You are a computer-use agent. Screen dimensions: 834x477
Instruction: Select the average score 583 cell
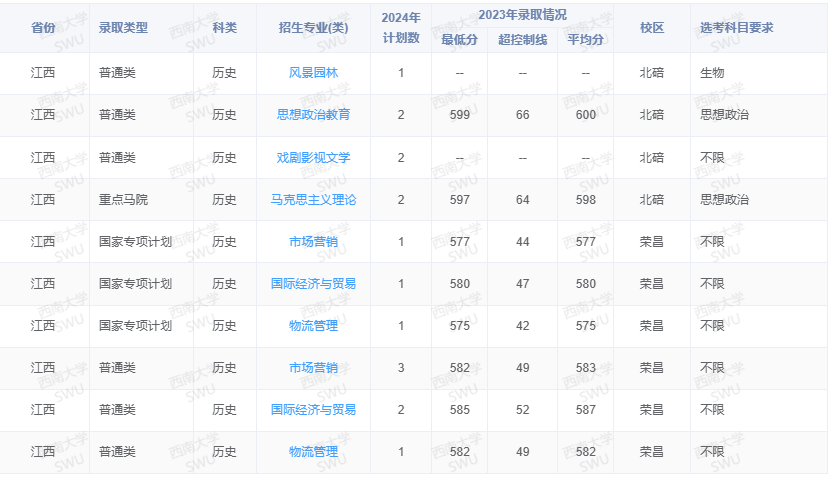(586, 367)
